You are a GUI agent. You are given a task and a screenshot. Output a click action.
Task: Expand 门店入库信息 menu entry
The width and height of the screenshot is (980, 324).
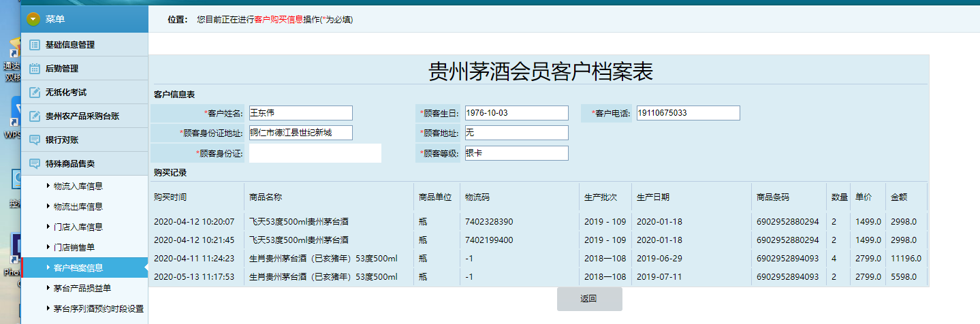78,227
